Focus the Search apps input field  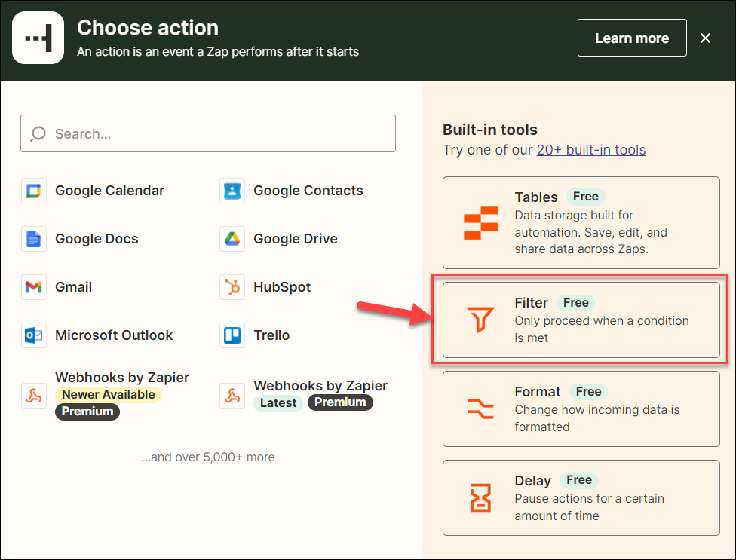click(208, 133)
